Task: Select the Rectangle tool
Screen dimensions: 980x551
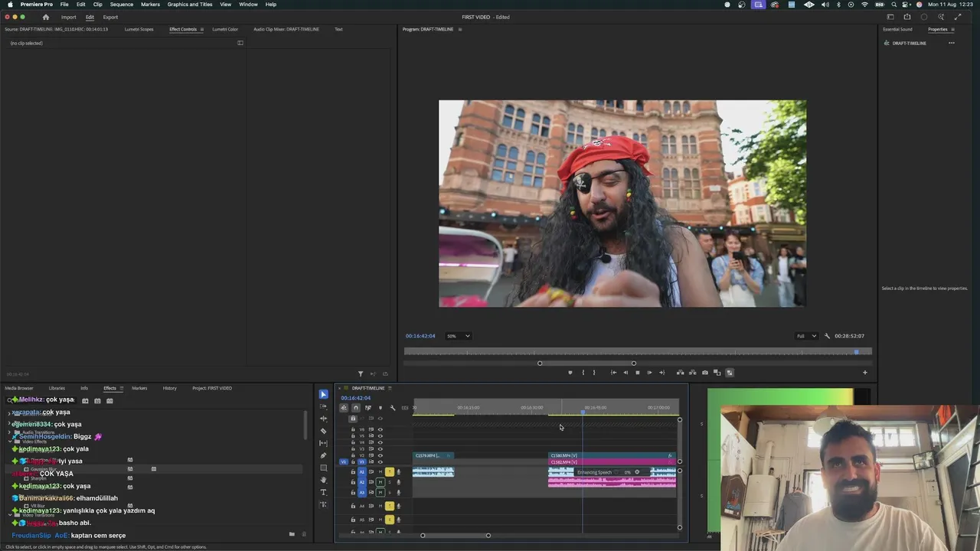Action: (x=323, y=468)
